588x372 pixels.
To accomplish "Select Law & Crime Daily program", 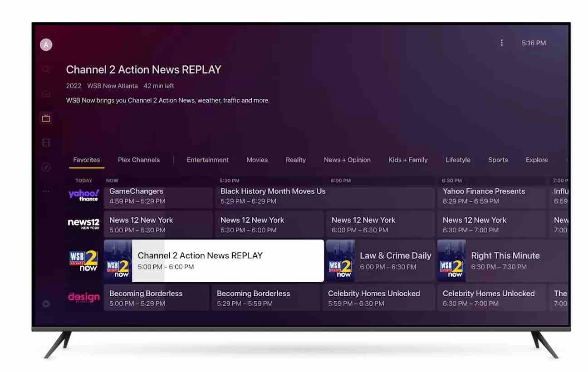I will (x=380, y=261).
